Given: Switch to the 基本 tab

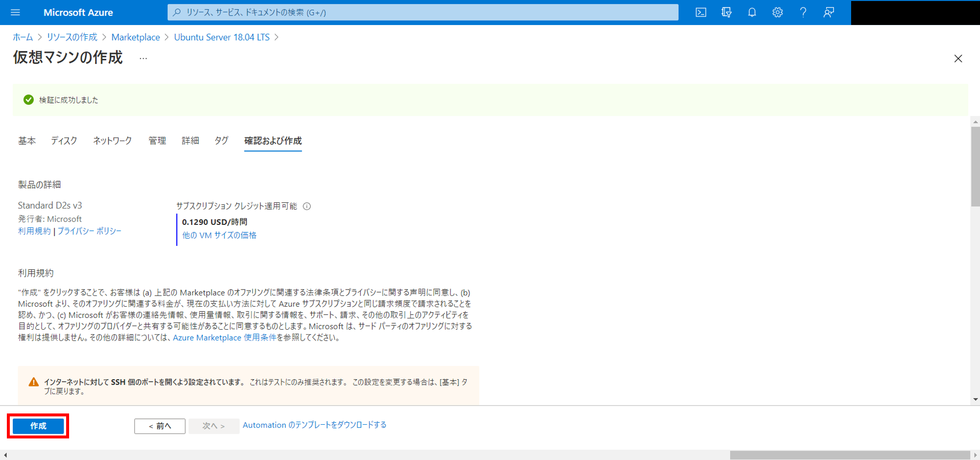Looking at the screenshot, I should (x=27, y=141).
